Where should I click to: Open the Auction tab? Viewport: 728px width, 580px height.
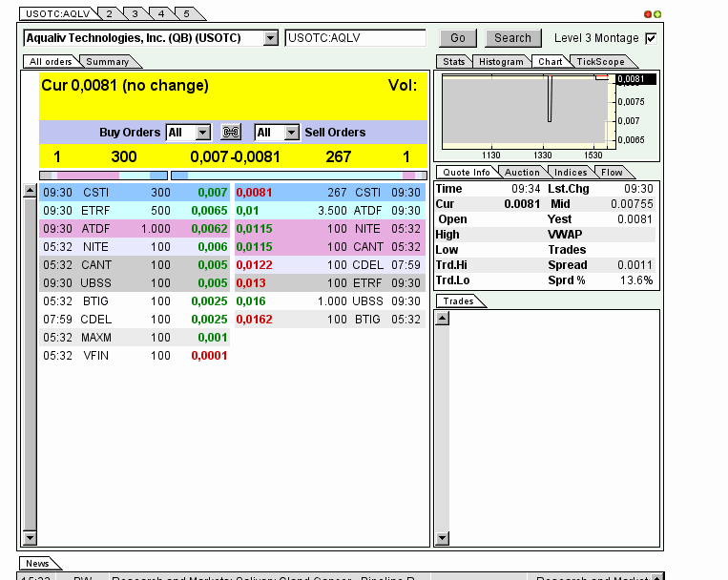(x=522, y=173)
